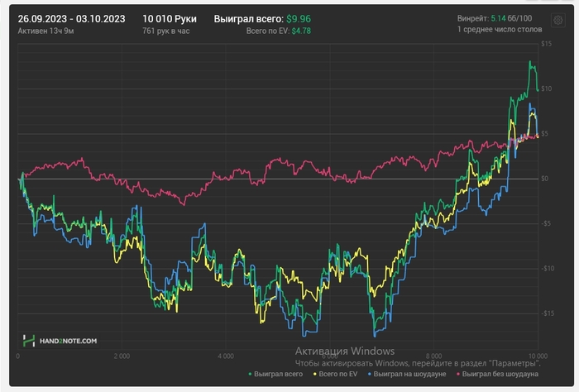This screenshot has height=392, width=579.
Task: Toggle the 'Выиграл без шоудауна' legend series
Action: pos(497,374)
